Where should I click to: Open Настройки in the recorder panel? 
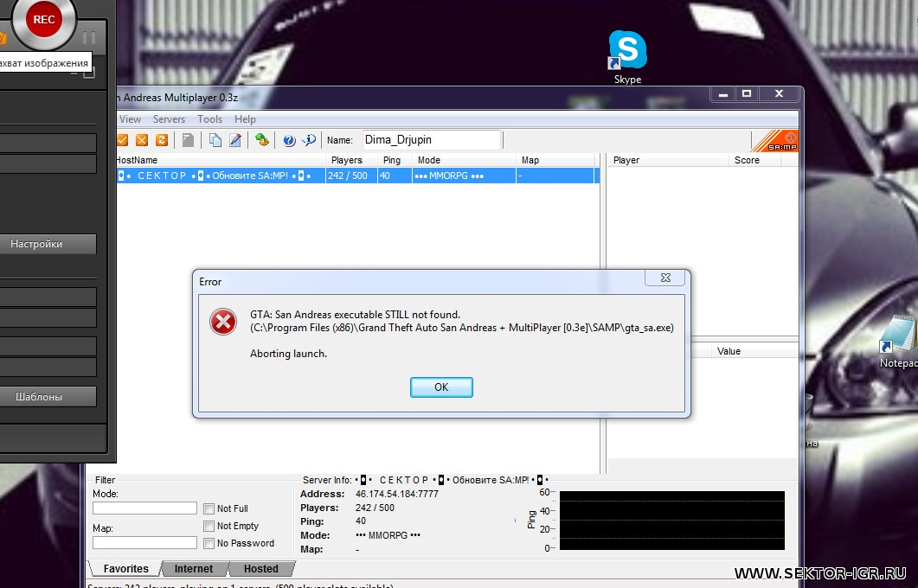(48, 244)
